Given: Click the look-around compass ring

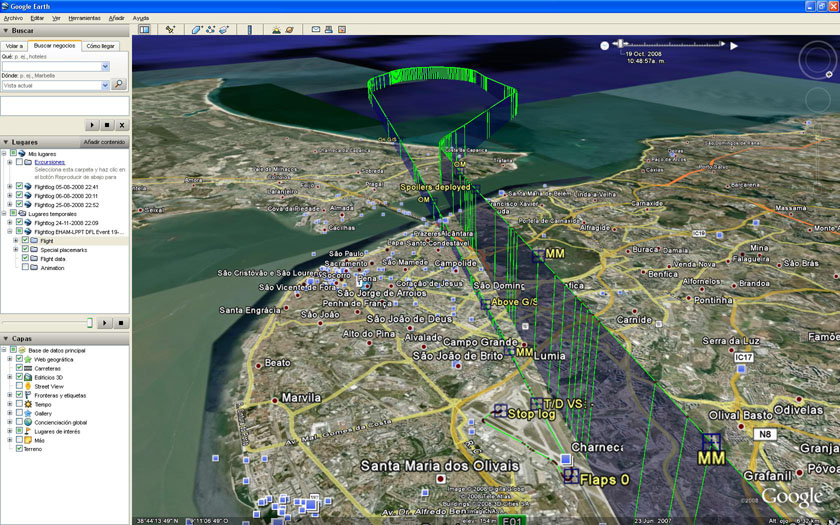Looking at the screenshot, I should (x=818, y=61).
